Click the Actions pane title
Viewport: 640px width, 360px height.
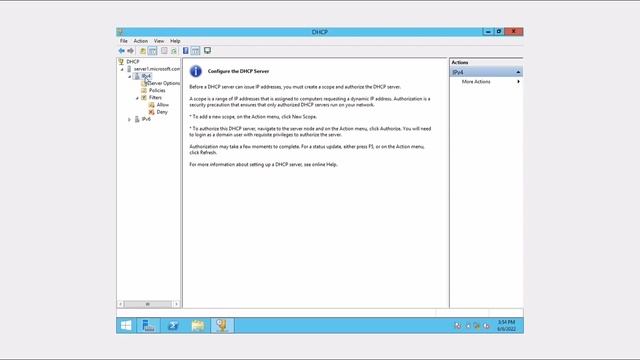coord(460,62)
